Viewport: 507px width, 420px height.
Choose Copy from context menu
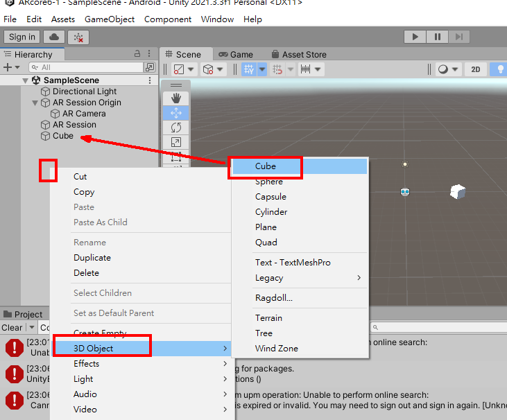(x=84, y=192)
